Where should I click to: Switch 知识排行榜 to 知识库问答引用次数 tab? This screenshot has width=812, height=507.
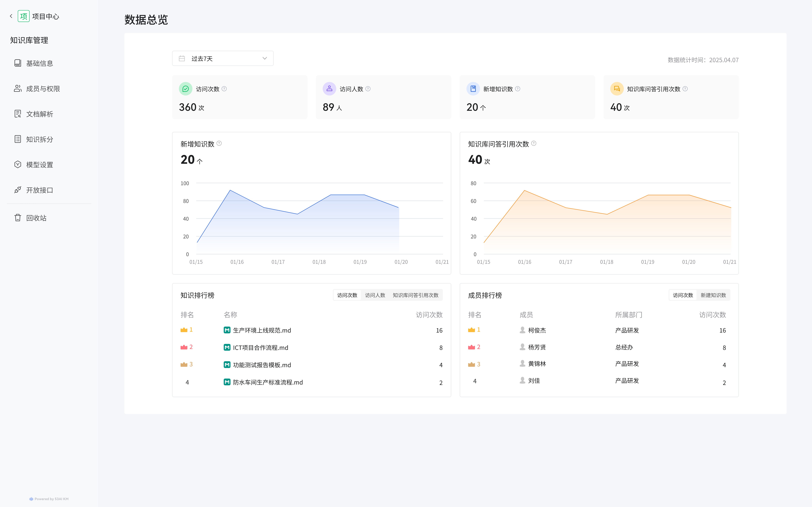pos(415,295)
